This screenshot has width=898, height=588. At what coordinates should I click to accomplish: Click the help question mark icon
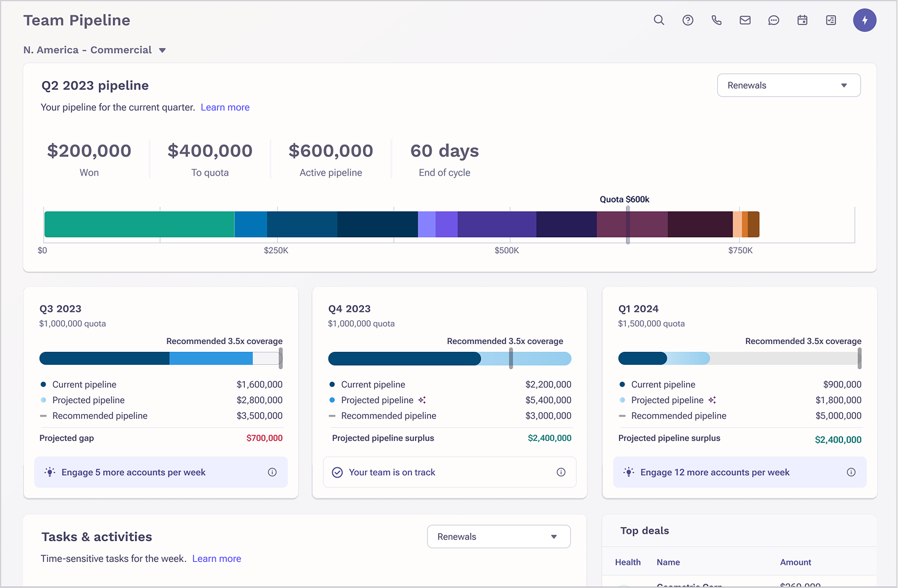[687, 20]
